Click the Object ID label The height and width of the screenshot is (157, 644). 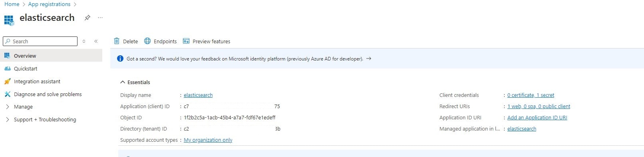131,117
